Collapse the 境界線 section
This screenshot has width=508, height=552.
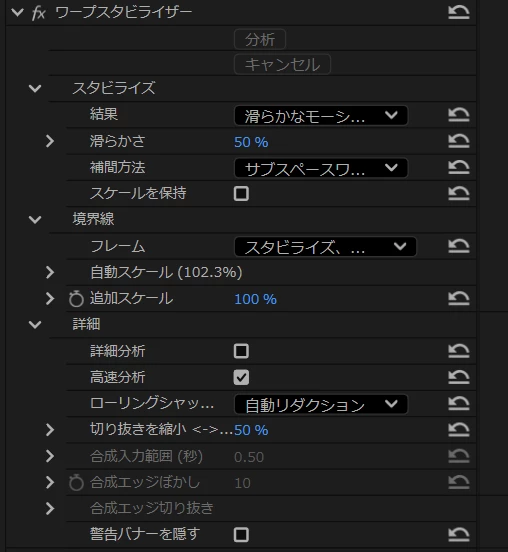(x=35, y=220)
